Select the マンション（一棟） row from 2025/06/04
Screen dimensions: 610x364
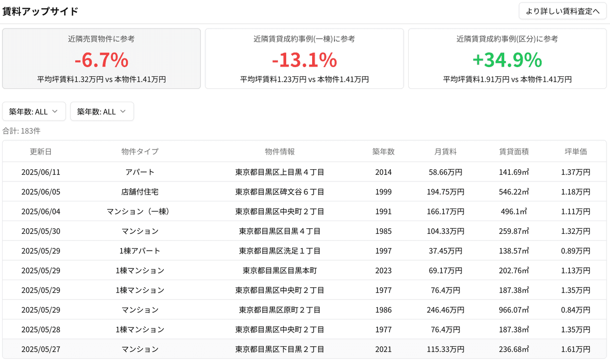pyautogui.click(x=280, y=211)
